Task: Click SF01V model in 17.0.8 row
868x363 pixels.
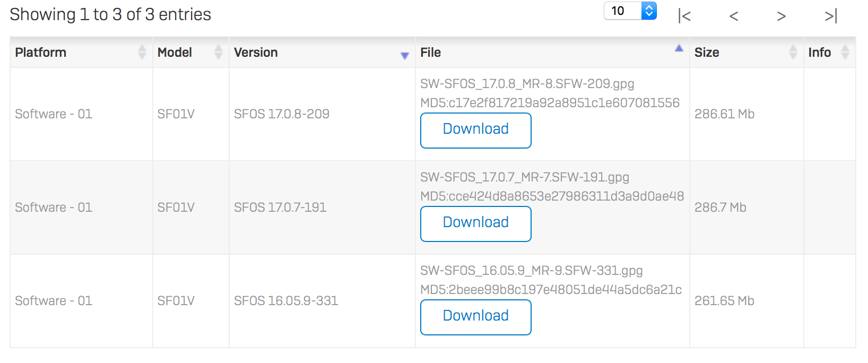Action: 176,114
